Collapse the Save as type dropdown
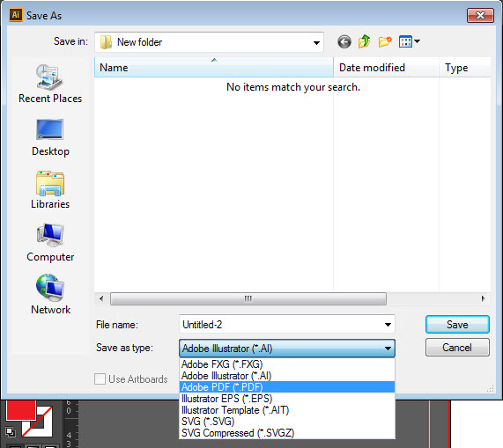The width and height of the screenshot is (503, 448). (388, 349)
